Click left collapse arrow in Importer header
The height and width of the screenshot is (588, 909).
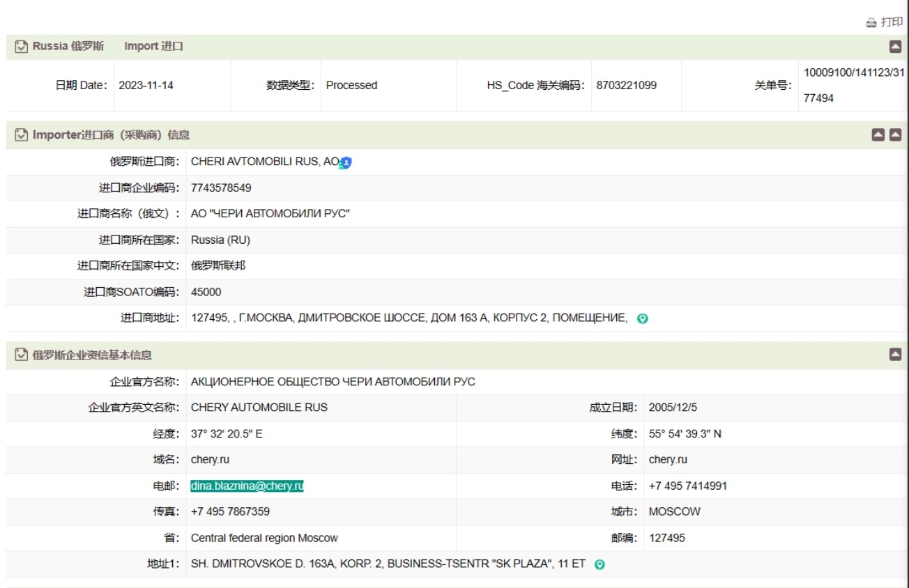pos(879,134)
